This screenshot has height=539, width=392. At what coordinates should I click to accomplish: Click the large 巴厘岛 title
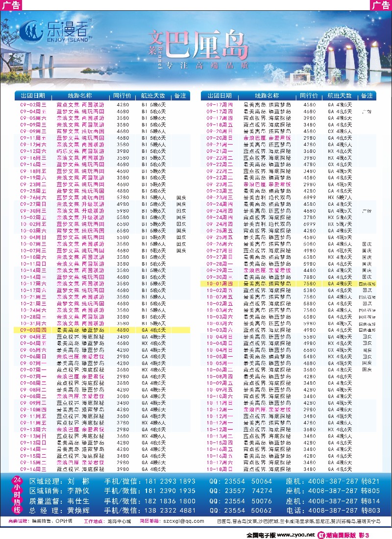206,46
